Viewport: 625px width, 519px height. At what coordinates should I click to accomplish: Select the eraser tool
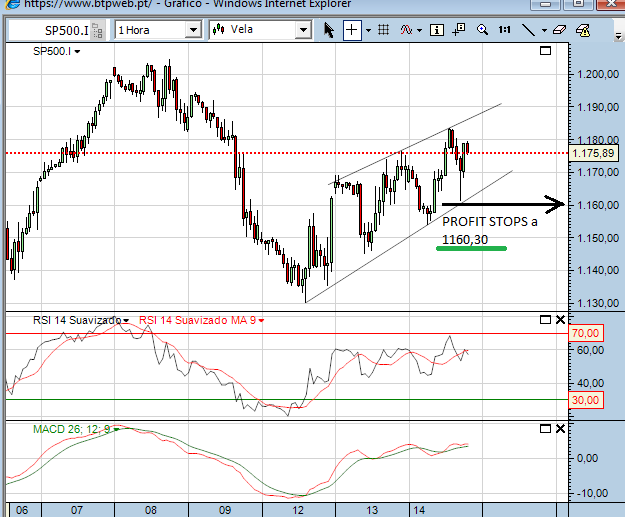(x=559, y=30)
